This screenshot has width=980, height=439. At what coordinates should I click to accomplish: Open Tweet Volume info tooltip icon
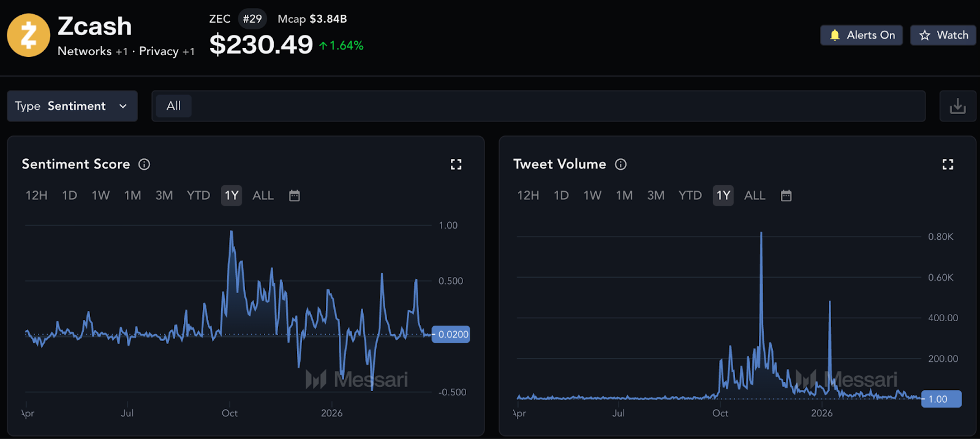tap(620, 164)
